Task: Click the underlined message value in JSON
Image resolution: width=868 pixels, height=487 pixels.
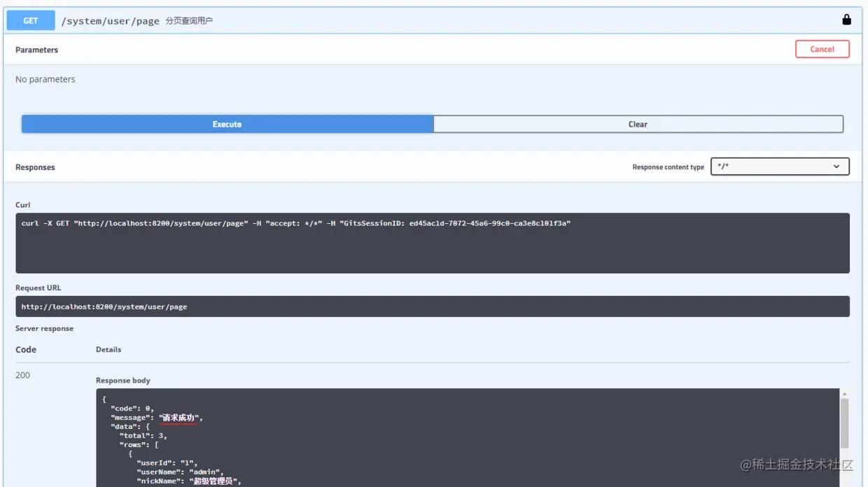Action: (x=178, y=418)
